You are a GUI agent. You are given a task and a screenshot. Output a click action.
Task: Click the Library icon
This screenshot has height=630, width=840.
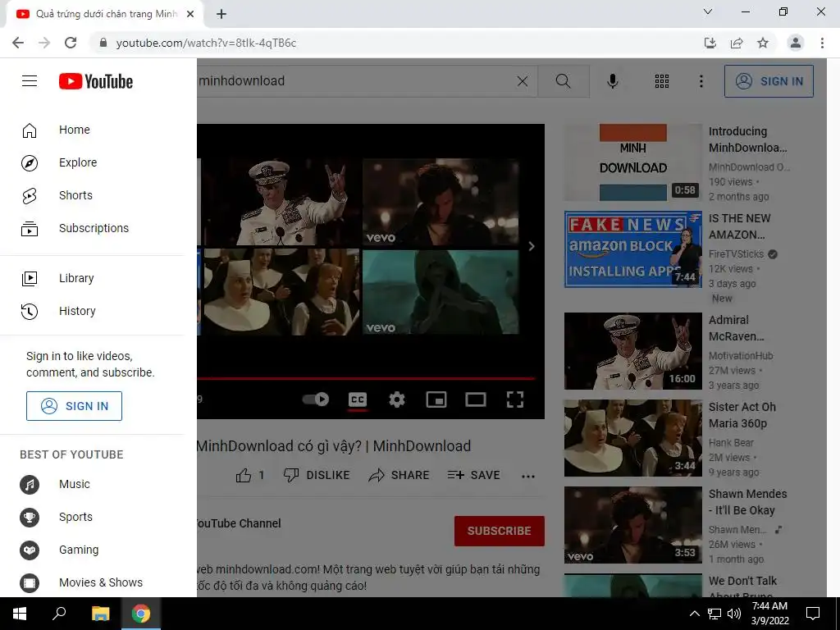coord(30,279)
